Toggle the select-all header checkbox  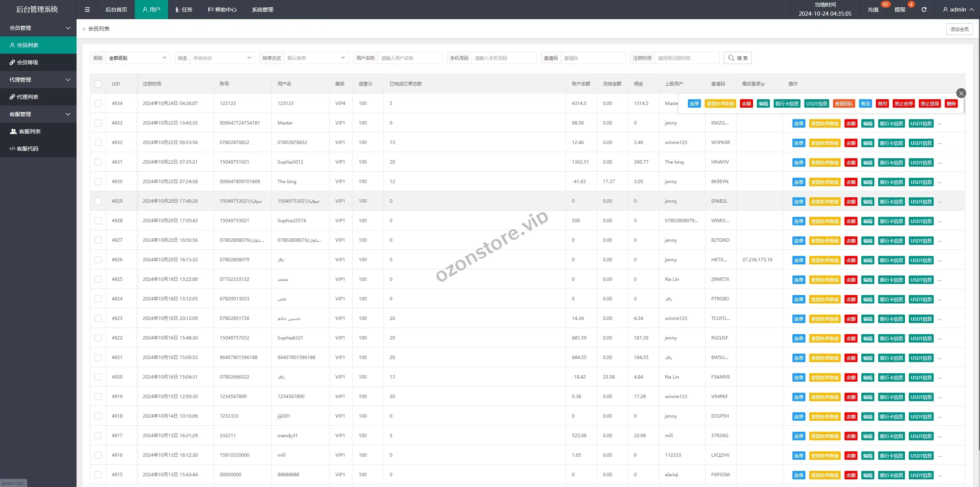point(98,84)
